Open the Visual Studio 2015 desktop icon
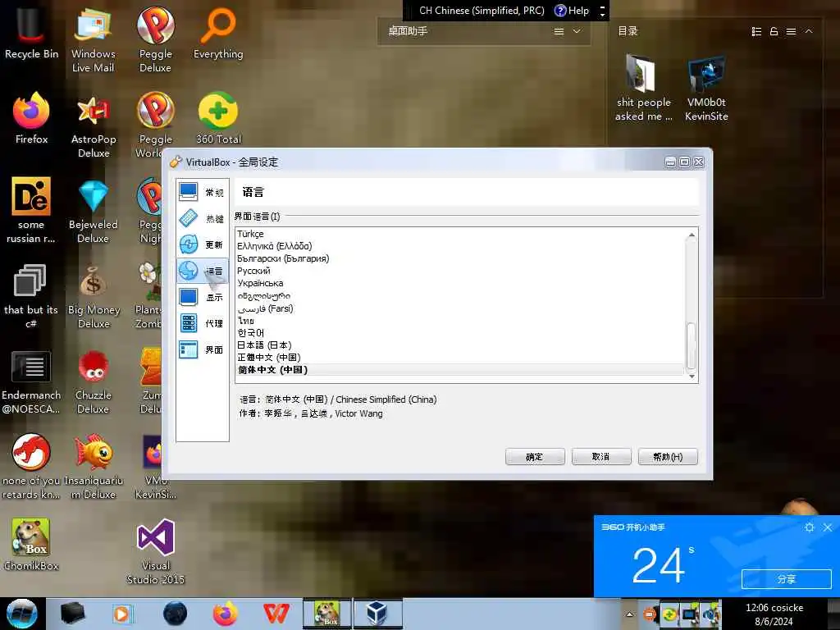This screenshot has width=840, height=630. coord(155,552)
